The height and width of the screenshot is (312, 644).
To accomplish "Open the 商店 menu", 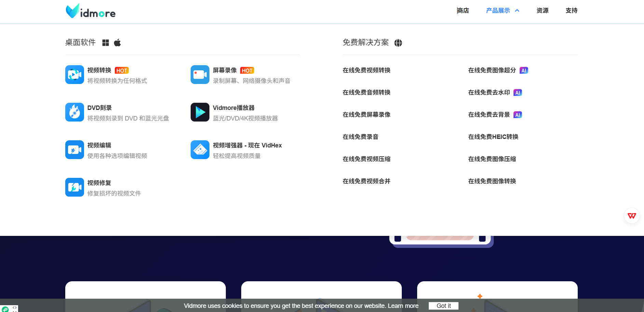I will pyautogui.click(x=463, y=11).
